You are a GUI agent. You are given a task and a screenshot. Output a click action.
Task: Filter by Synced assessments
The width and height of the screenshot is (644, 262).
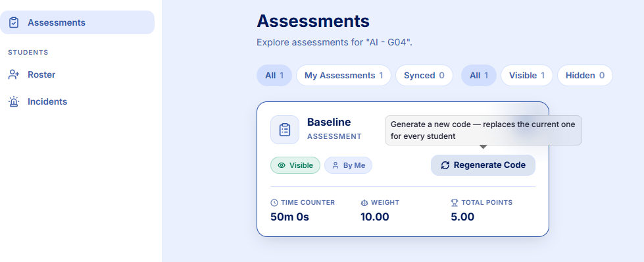pyautogui.click(x=424, y=75)
